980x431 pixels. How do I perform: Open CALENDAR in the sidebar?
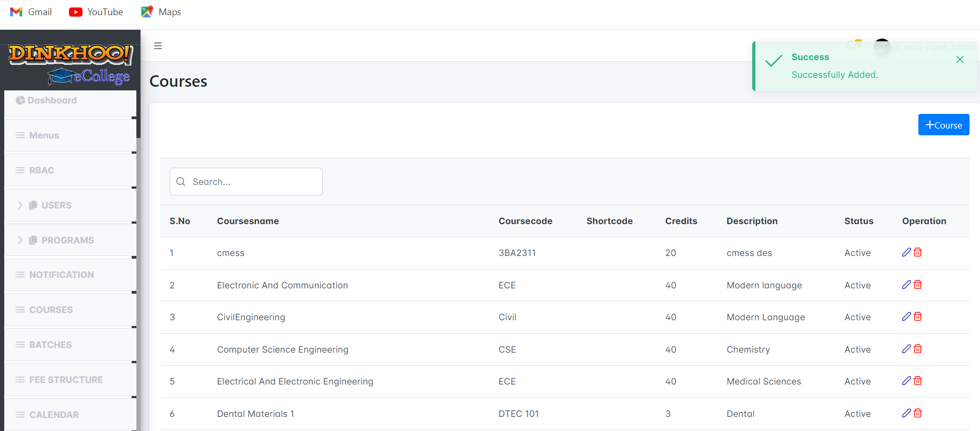[71, 415]
